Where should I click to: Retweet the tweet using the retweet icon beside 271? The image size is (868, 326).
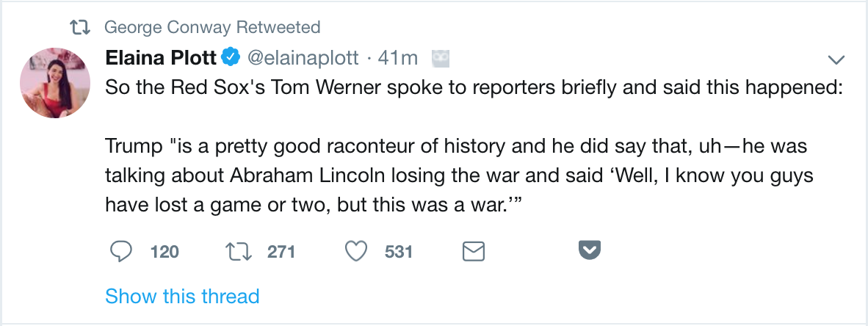[238, 252]
